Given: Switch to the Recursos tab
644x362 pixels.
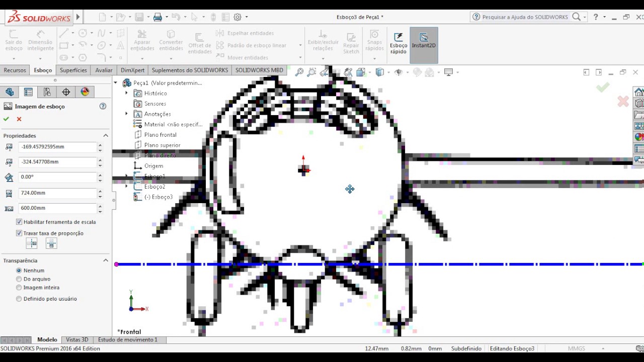Looking at the screenshot, I should pos(15,70).
